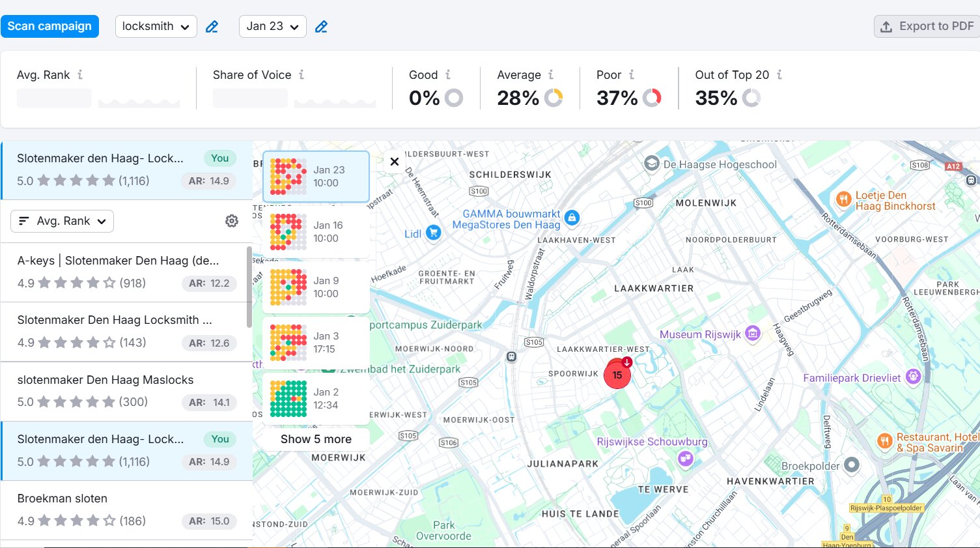Click the Out of Top 20 donut chart
Viewport: 980px width, 548px height.
click(x=751, y=98)
